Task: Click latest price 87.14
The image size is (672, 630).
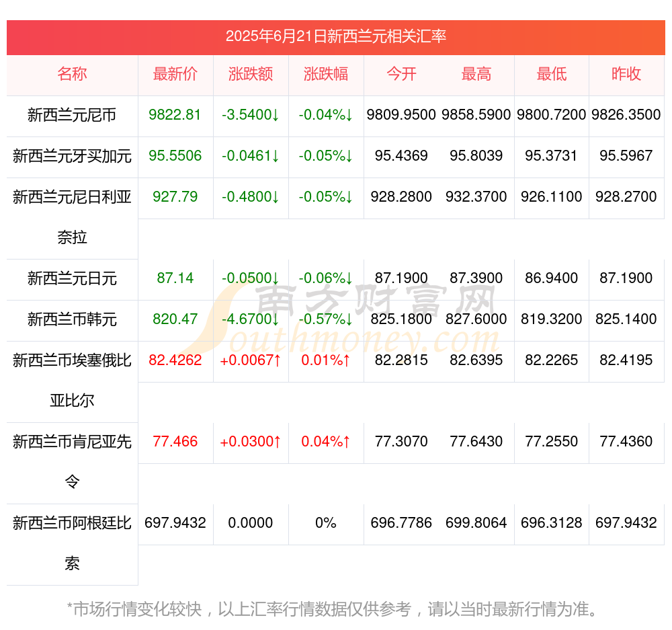Action: [175, 278]
